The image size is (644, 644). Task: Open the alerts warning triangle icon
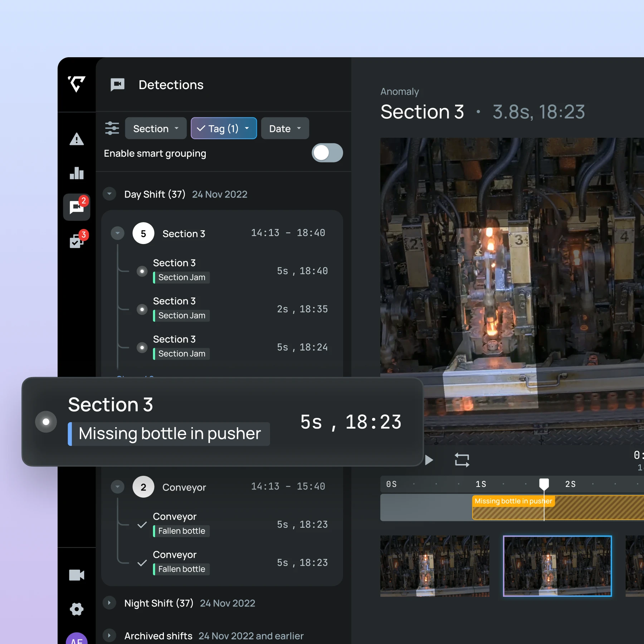pos(77,139)
